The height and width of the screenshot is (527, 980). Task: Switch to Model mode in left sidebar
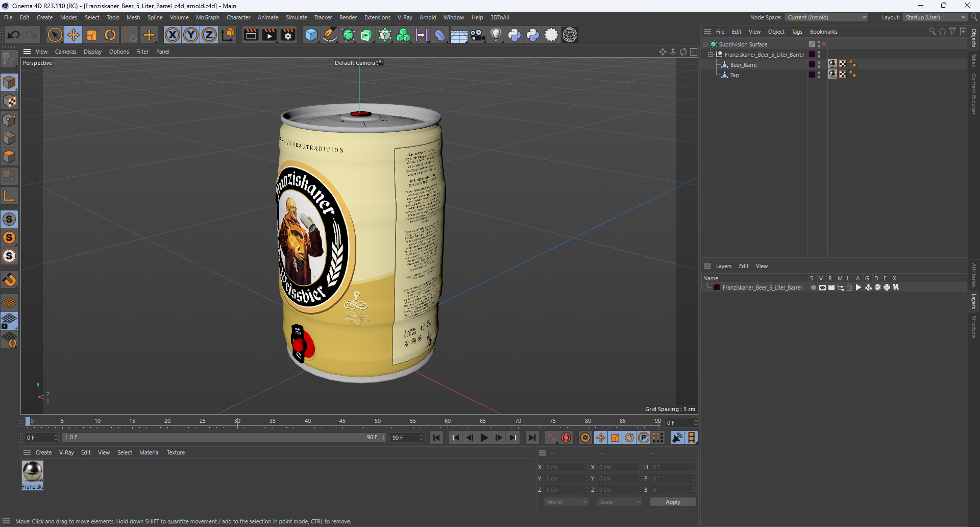click(x=9, y=83)
